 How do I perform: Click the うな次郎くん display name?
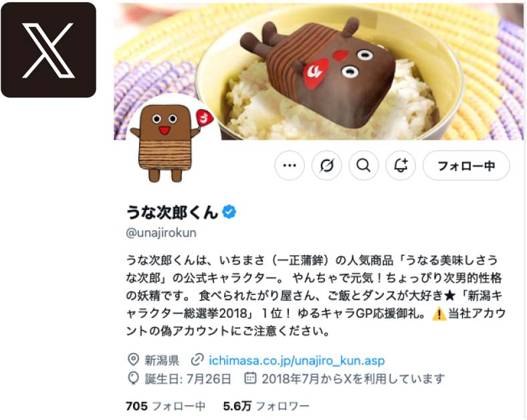[x=172, y=213]
